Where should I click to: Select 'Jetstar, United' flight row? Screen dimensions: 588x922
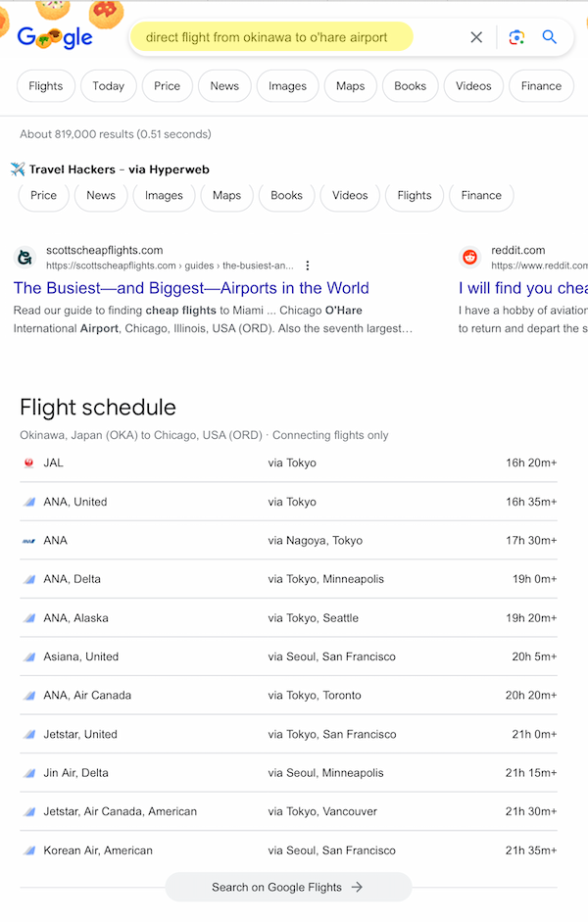pos(289,734)
